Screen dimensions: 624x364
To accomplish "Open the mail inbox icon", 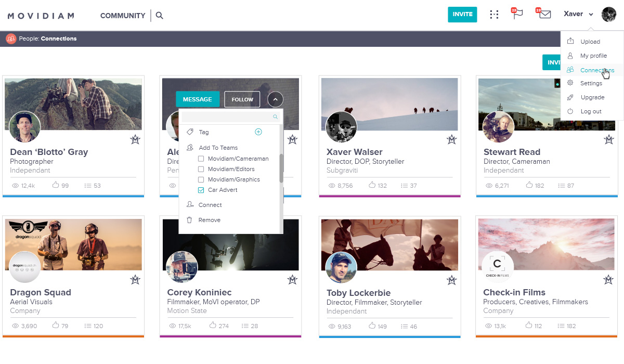I will [x=544, y=15].
